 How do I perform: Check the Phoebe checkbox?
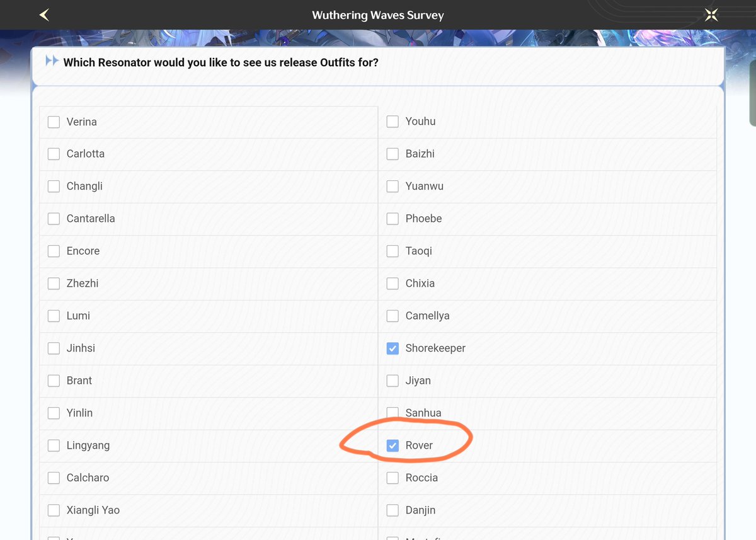point(392,219)
